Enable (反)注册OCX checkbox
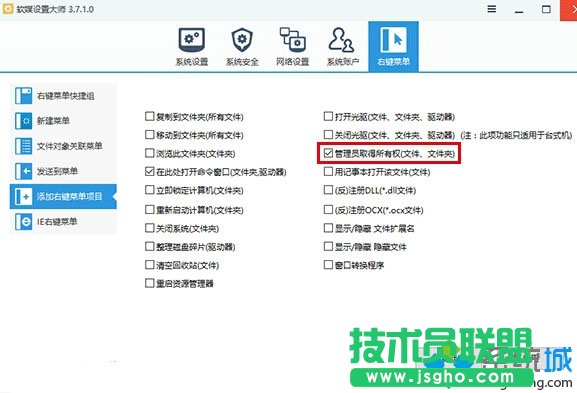This screenshot has width=577, height=393. [x=328, y=210]
